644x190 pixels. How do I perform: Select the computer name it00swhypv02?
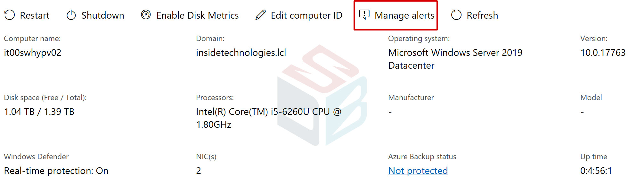coord(32,52)
